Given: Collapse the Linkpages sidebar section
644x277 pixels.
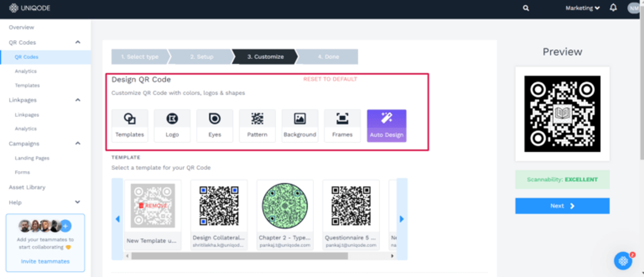Looking at the screenshot, I should pyautogui.click(x=78, y=100).
